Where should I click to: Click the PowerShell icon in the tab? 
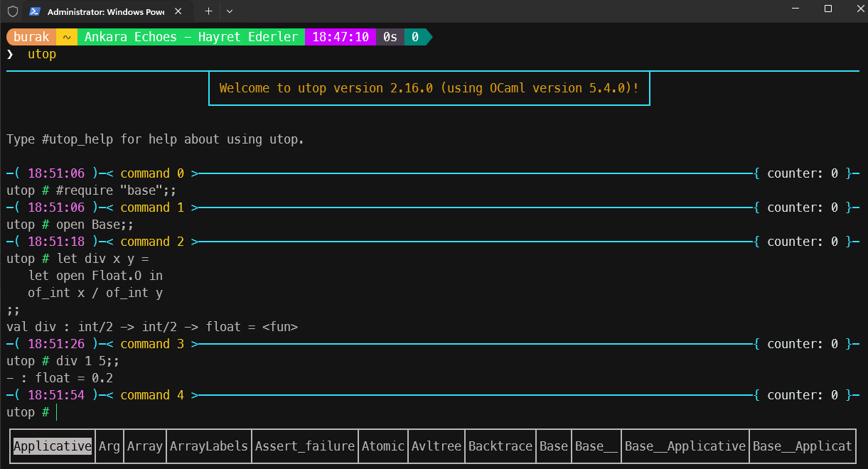click(35, 11)
